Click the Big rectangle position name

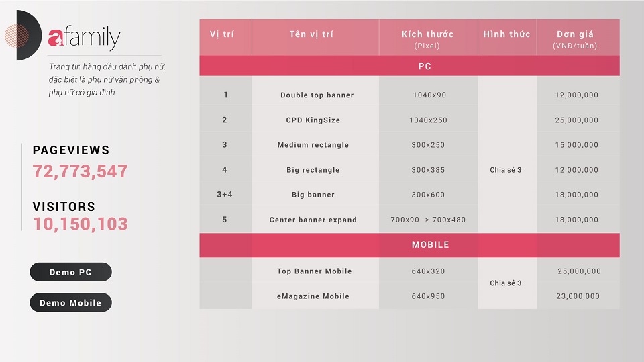pos(313,170)
